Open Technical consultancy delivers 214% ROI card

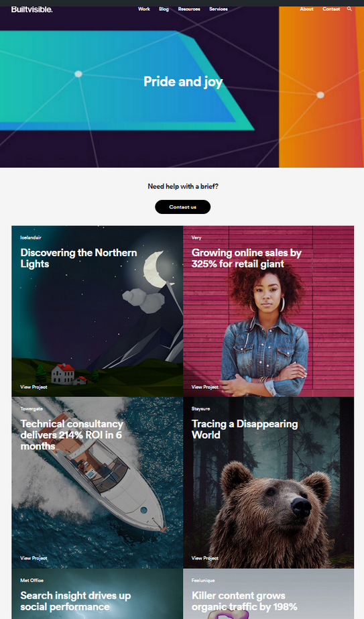click(x=72, y=435)
